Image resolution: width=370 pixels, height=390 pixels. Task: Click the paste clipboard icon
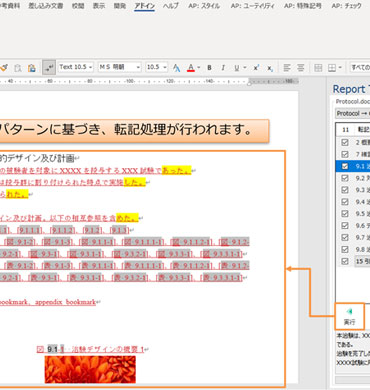point(32,68)
